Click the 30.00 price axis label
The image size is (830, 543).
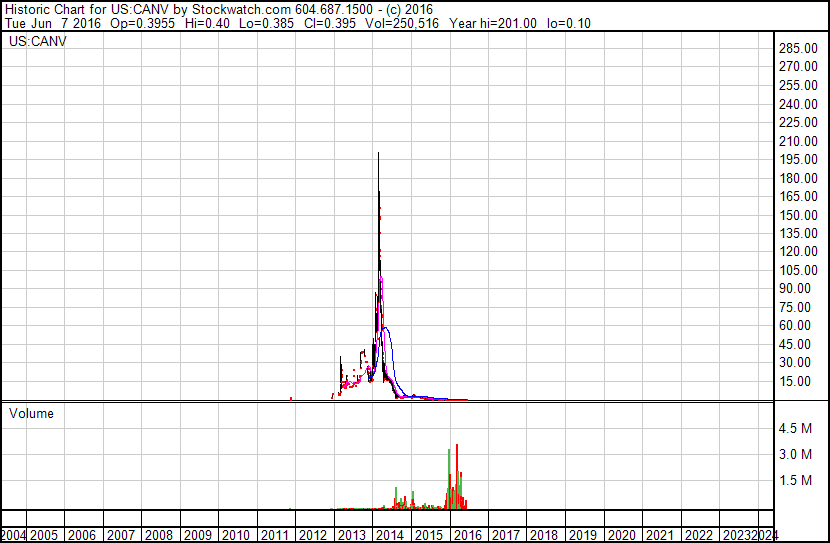(795, 363)
